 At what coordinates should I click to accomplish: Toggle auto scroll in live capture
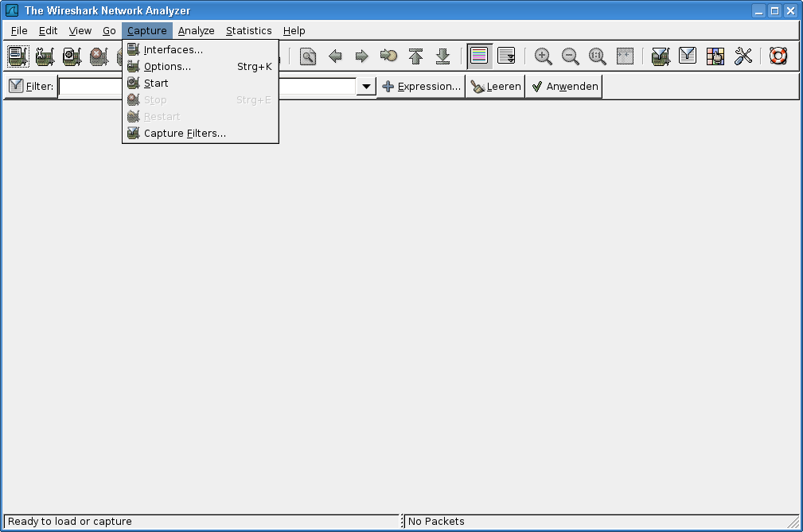coord(506,56)
